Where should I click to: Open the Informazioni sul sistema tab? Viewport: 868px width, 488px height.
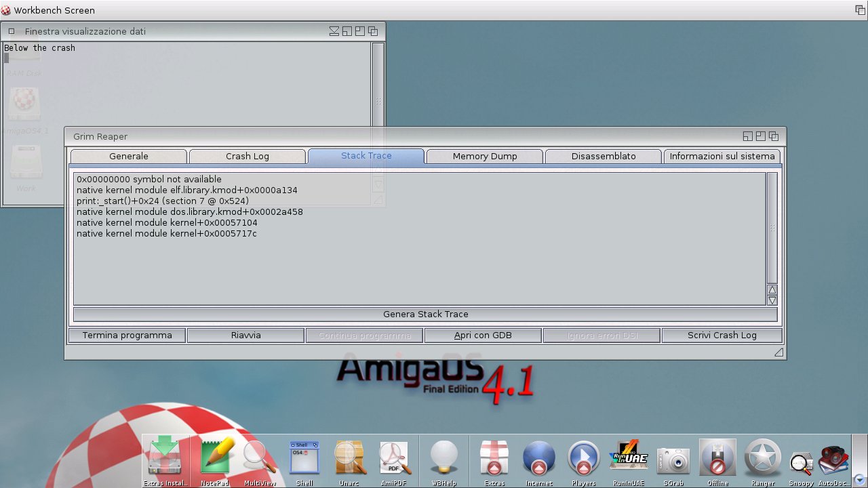tap(722, 156)
